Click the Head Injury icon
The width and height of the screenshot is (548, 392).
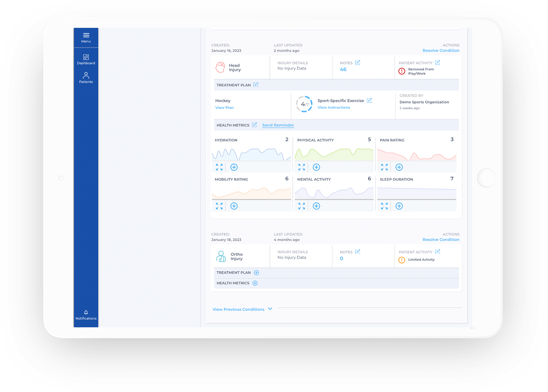click(x=220, y=67)
